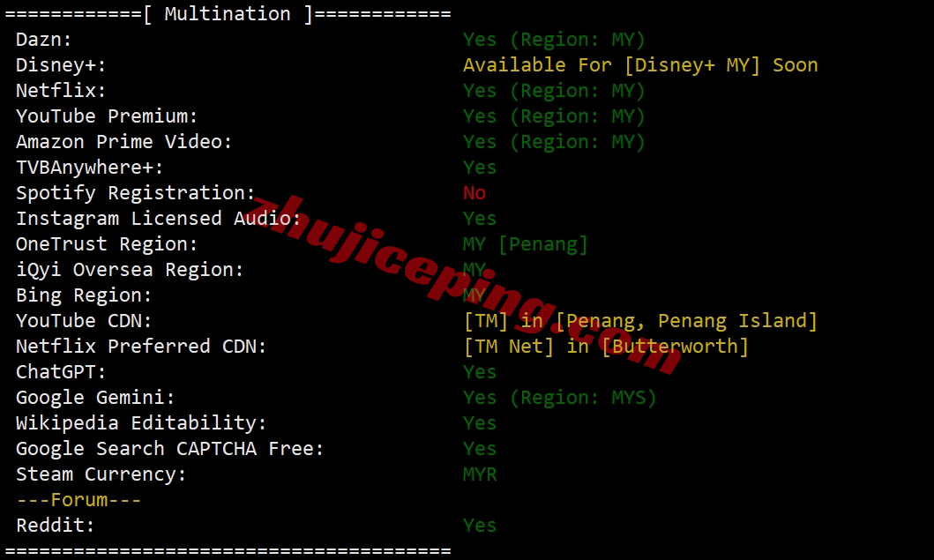This screenshot has height=560, width=934.
Task: Click the ---Forum--- section divider
Action: [78, 500]
